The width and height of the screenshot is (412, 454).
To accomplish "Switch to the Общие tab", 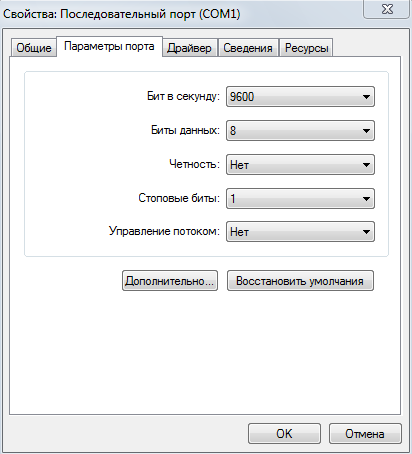I will pos(34,48).
